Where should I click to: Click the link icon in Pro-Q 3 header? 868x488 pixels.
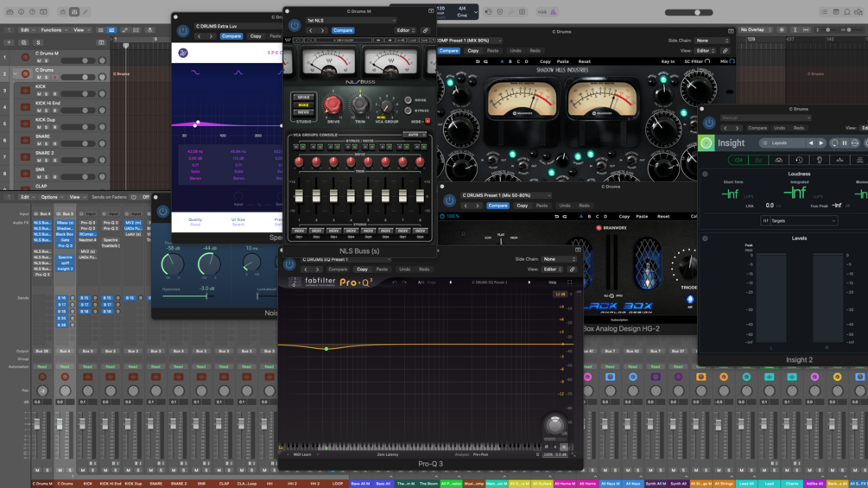pyautogui.click(x=573, y=269)
